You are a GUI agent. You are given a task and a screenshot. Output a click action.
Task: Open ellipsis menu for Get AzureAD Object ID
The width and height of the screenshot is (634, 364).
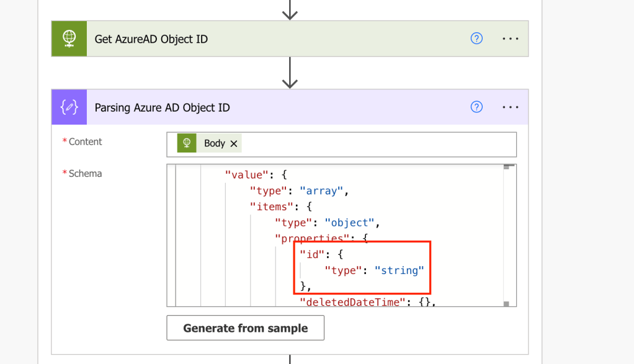(510, 38)
